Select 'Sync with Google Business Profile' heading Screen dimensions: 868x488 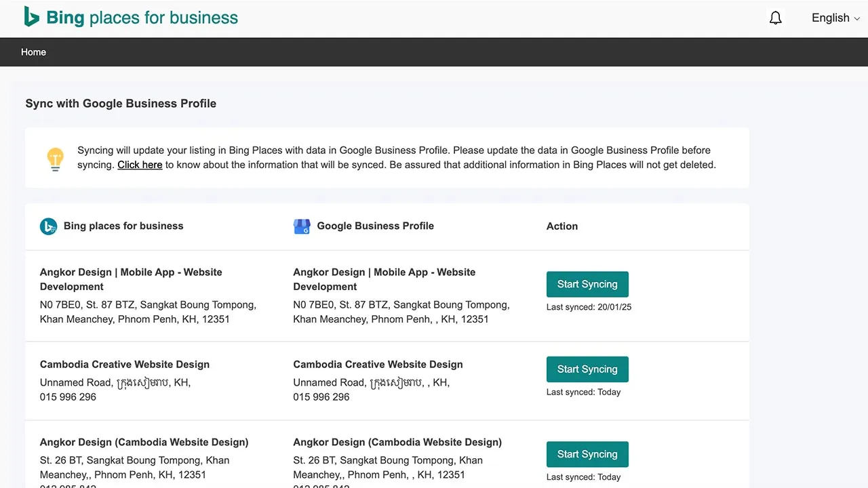tap(121, 104)
